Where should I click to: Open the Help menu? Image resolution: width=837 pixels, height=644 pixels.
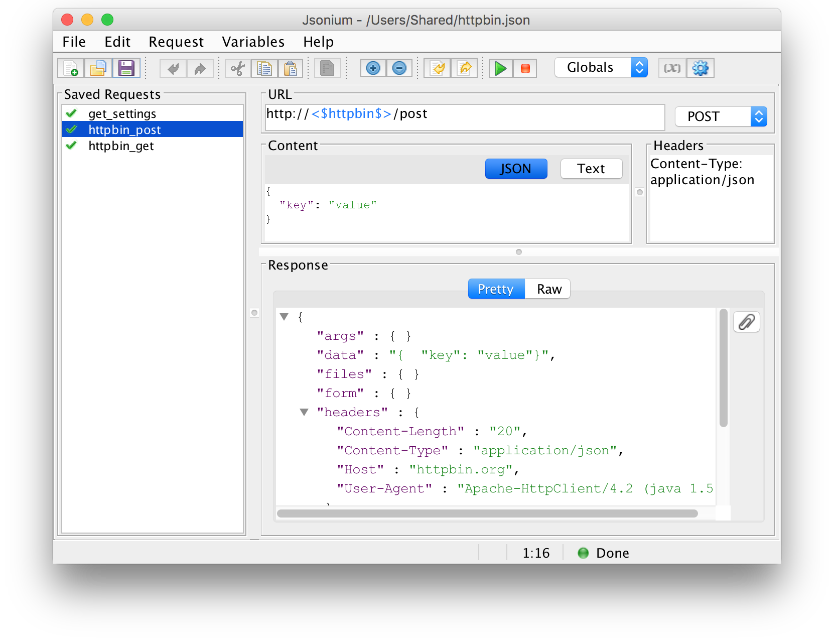(x=319, y=42)
